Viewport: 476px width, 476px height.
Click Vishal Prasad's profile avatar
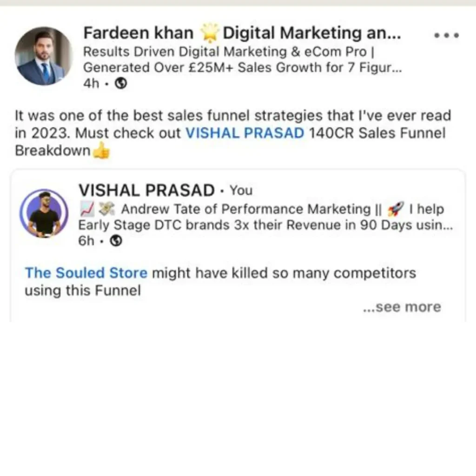[44, 213]
